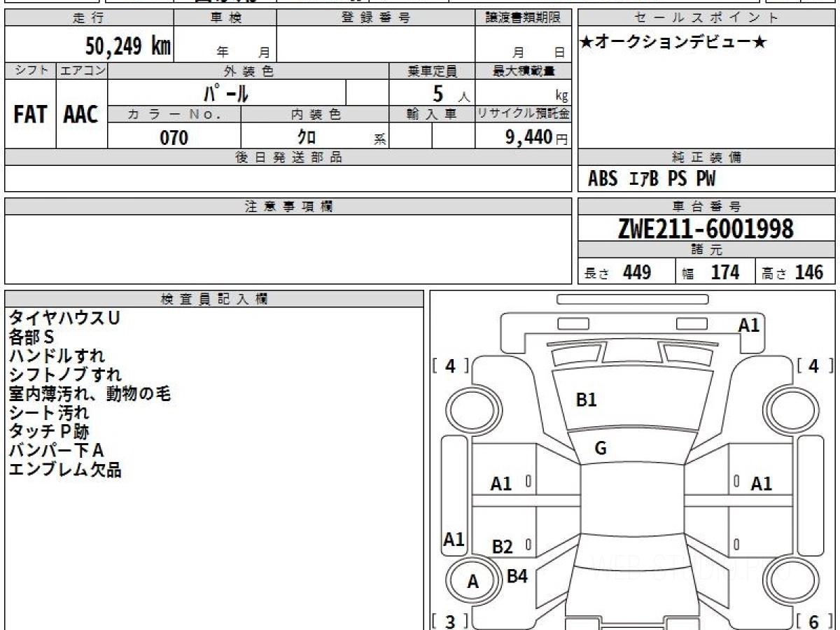Image resolution: width=840 pixels, height=630 pixels.
Task: Click the inspector note エンブレム欠品
Action: [64, 469]
